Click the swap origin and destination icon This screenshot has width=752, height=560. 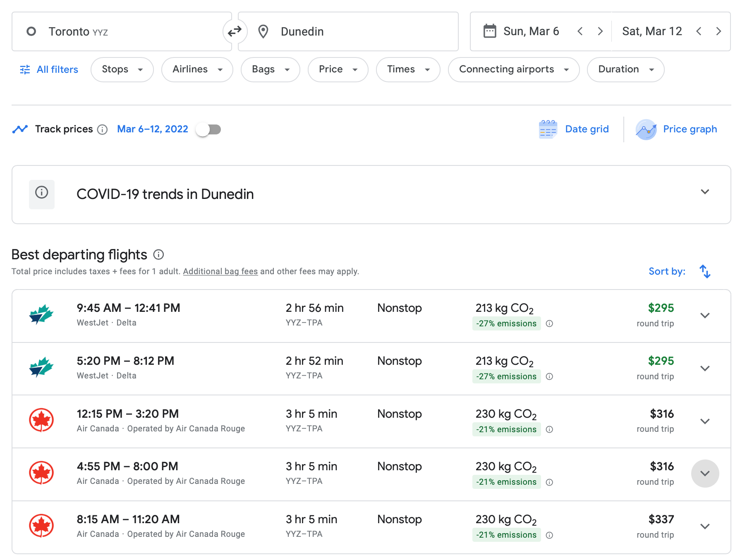(x=235, y=31)
